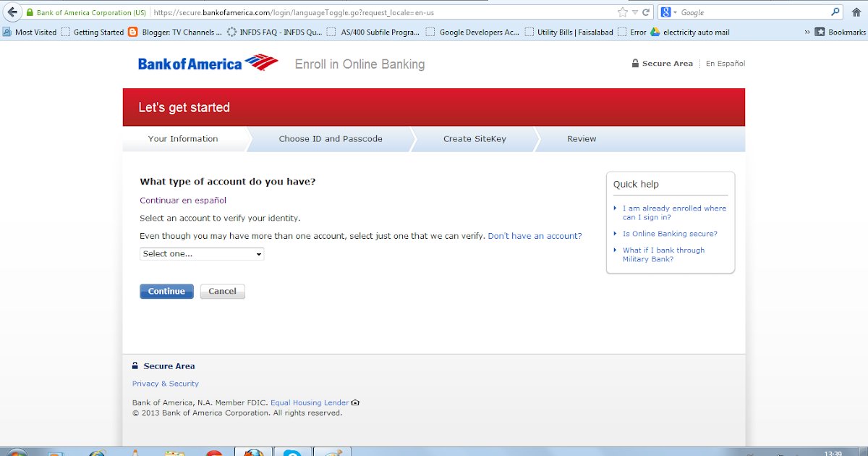
Task: Open the electricity auto mail Drive bookmark
Action: tap(690, 32)
